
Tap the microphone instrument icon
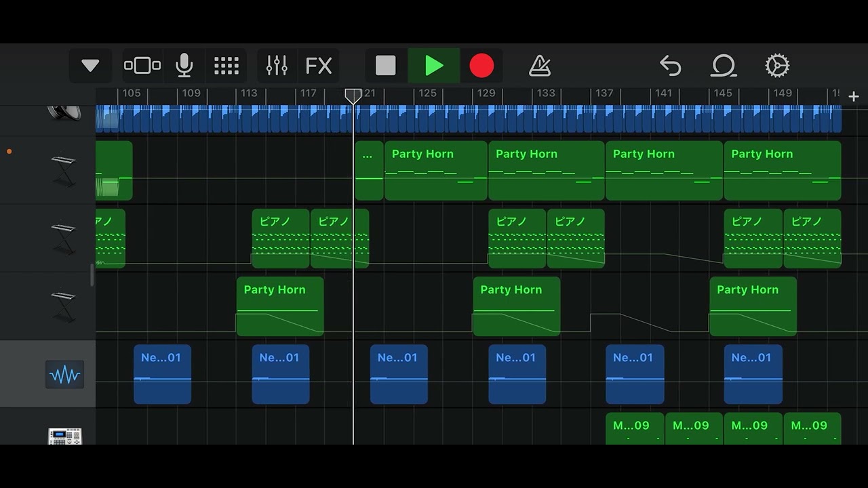click(x=184, y=66)
